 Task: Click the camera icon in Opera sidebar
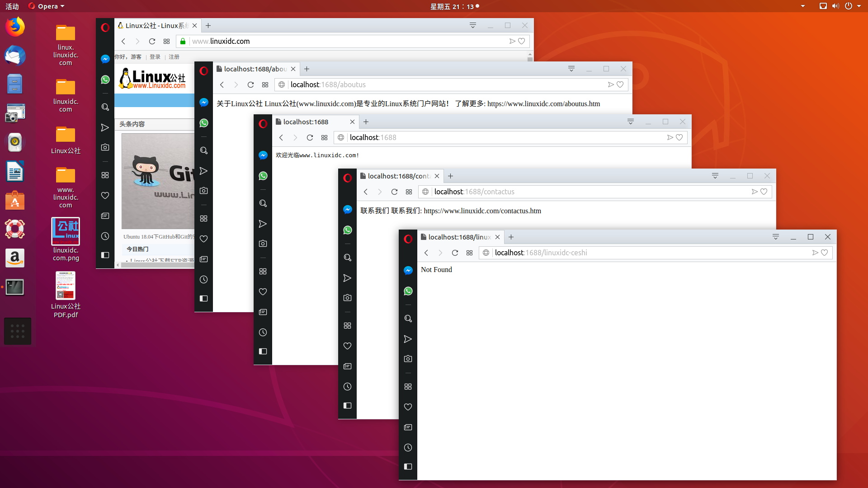[408, 359]
